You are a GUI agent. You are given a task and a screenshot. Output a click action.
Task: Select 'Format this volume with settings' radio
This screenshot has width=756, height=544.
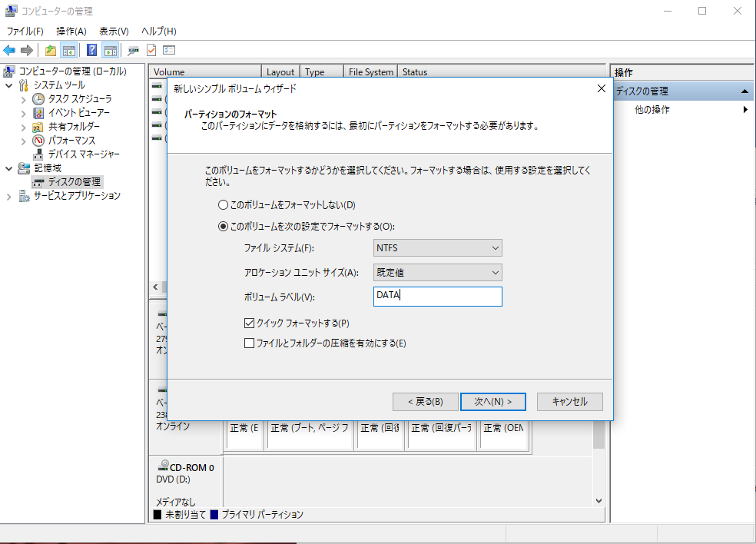pos(223,226)
